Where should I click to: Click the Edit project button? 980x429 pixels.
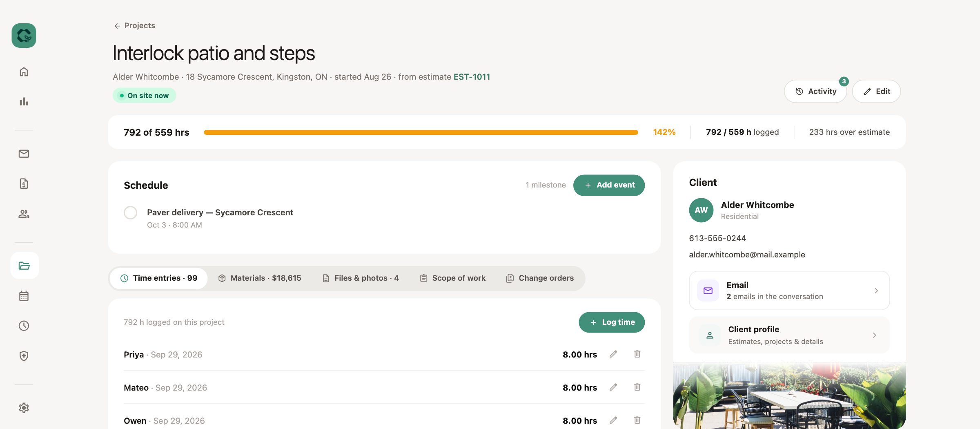pos(876,92)
